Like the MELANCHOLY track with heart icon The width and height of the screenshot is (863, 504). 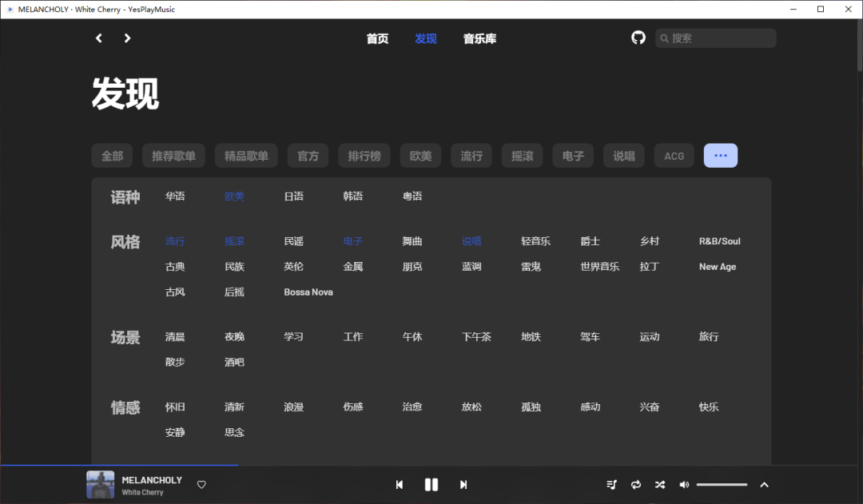(x=201, y=485)
